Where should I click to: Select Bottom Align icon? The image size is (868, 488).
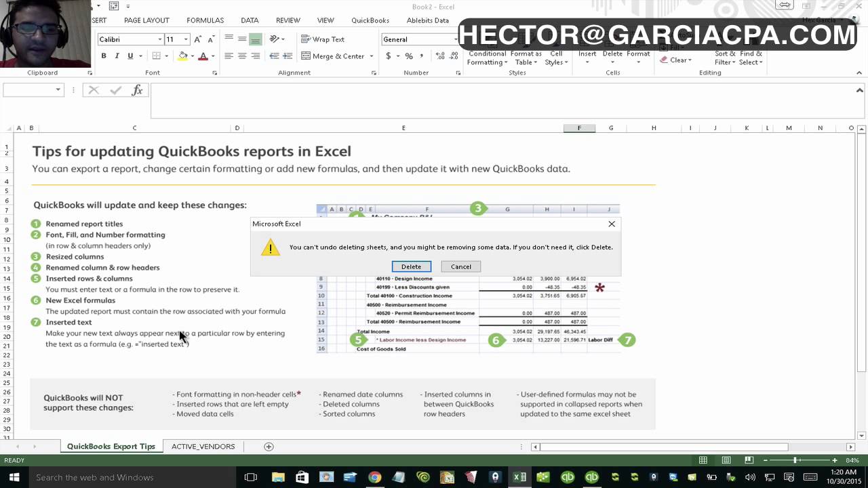(x=256, y=39)
